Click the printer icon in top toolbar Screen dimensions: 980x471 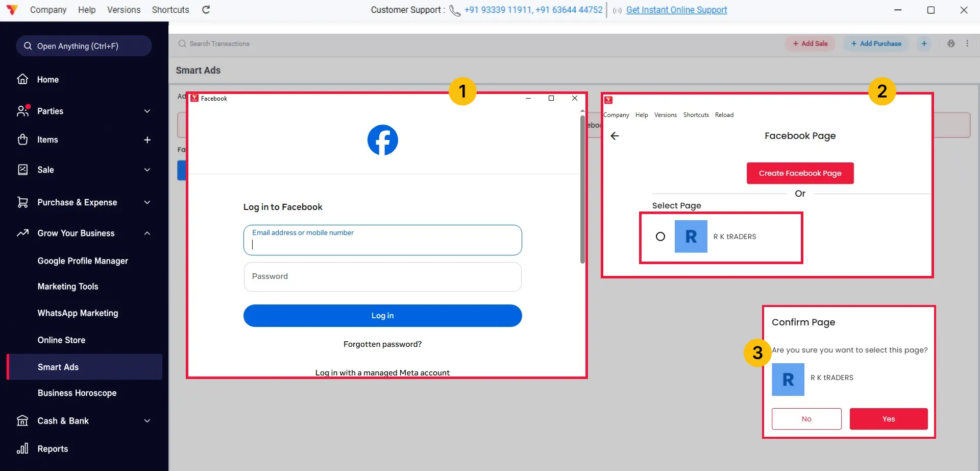[951, 43]
